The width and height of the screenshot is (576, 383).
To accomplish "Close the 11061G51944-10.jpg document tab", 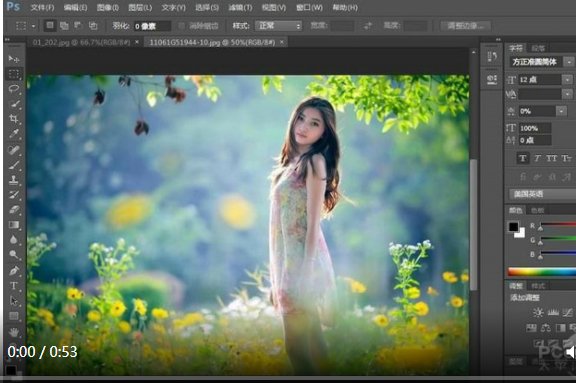I will click(x=282, y=42).
